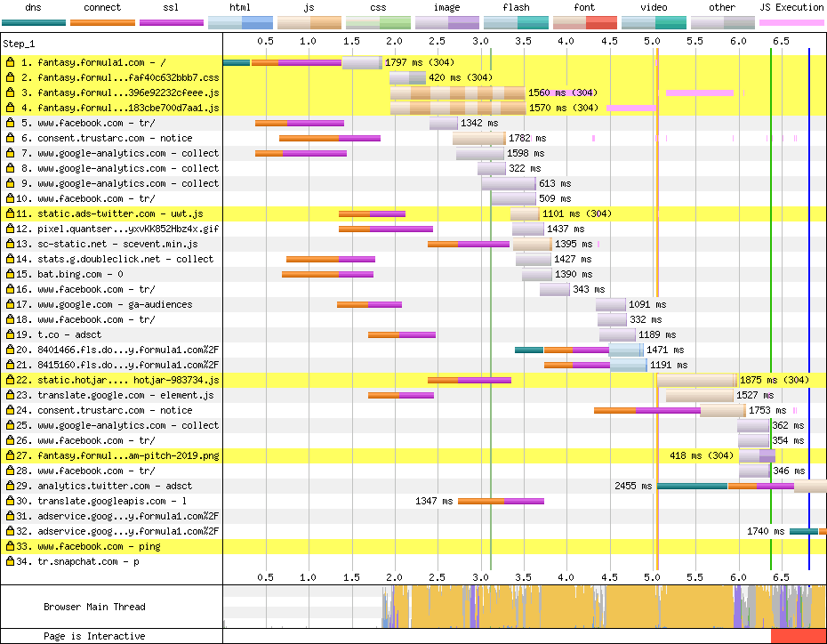Click the 'flash' legend label
The height and width of the screenshot is (644, 827).
pyautogui.click(x=516, y=7)
